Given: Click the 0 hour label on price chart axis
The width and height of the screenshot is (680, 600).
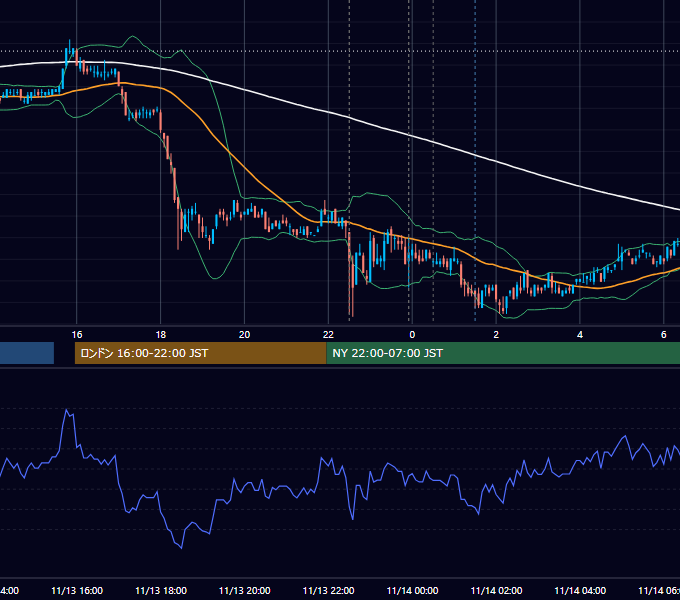Looking at the screenshot, I should pyautogui.click(x=412, y=335).
